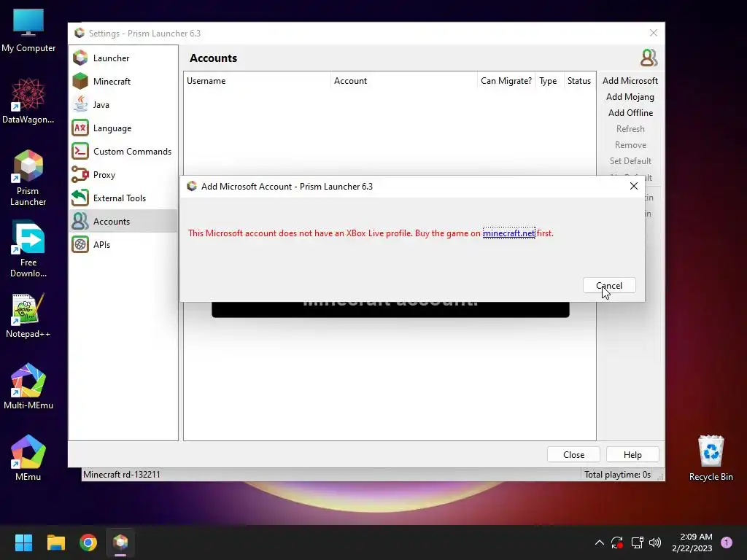The width and height of the screenshot is (747, 560).
Task: Open File Explorer from taskbar
Action: point(55,542)
